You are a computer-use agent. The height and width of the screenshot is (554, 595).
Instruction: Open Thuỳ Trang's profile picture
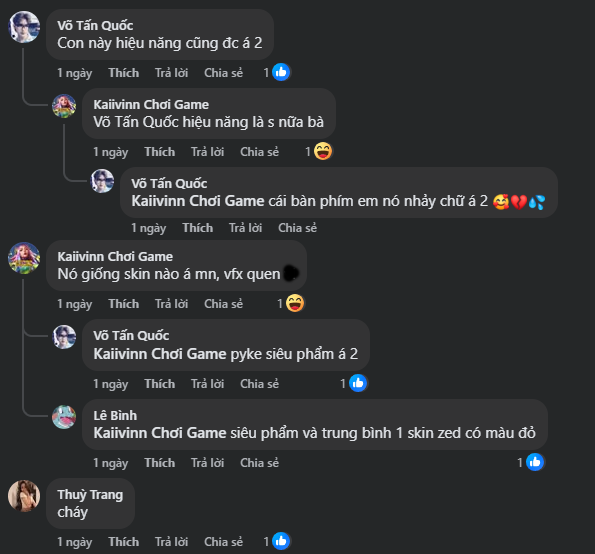(24, 496)
